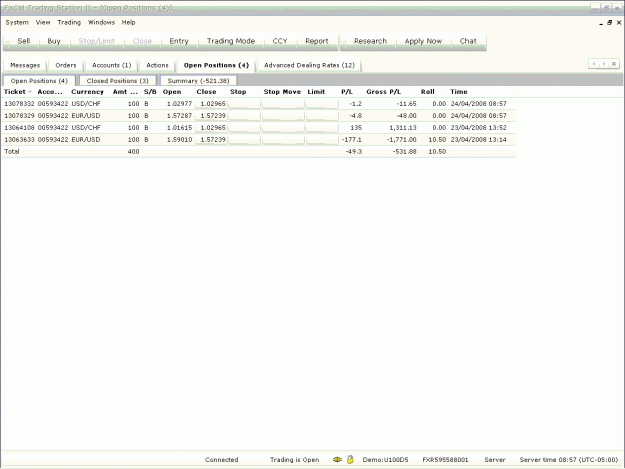This screenshot has height=469, width=625.
Task: Switch to the Actions tab
Action: 157,65
